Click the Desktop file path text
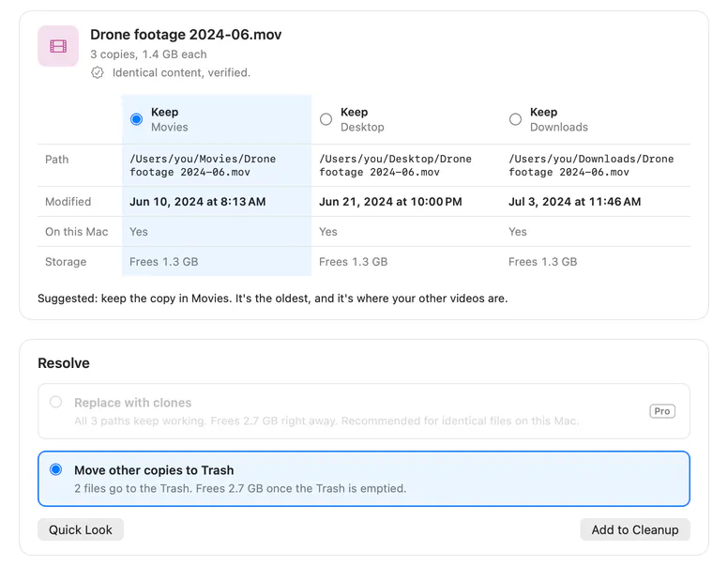Screen dimensions: 728x582 click(x=395, y=165)
